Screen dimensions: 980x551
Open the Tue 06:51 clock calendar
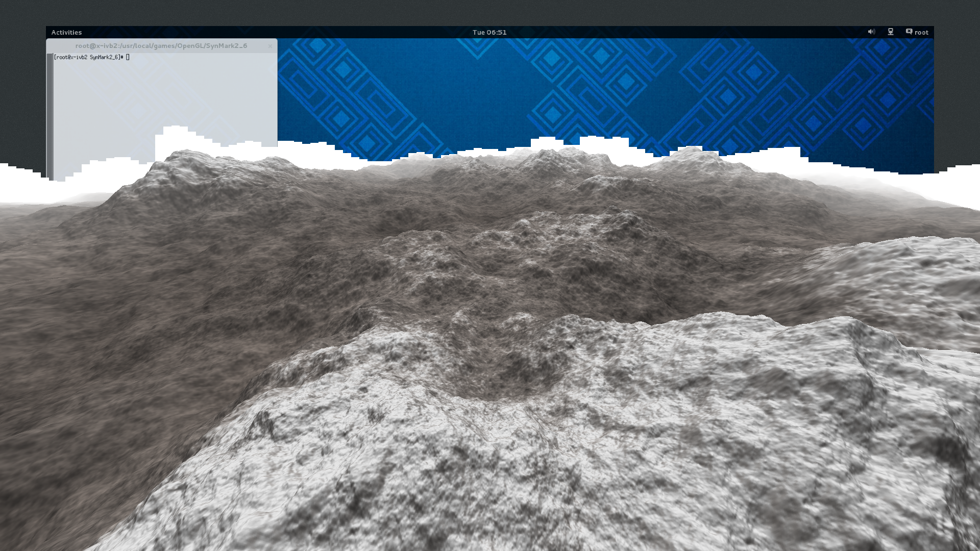click(x=489, y=32)
